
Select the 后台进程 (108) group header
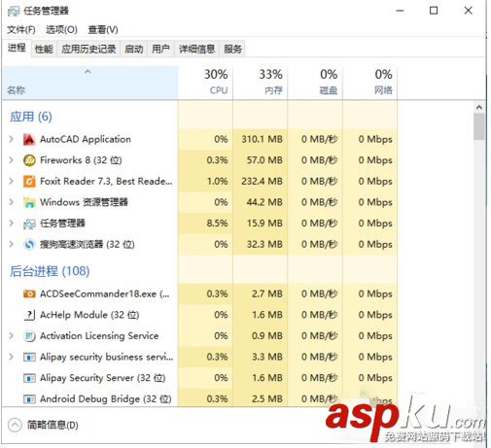[x=50, y=271]
